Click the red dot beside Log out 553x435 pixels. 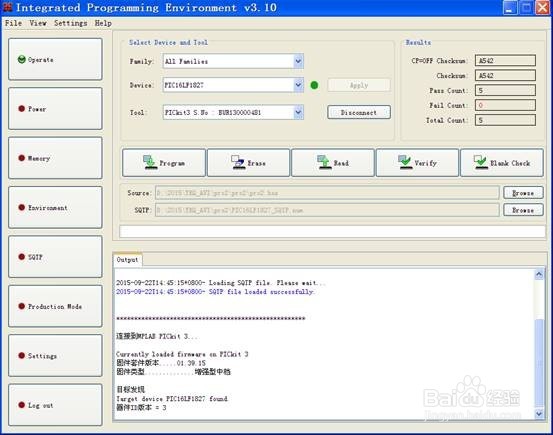(x=22, y=405)
